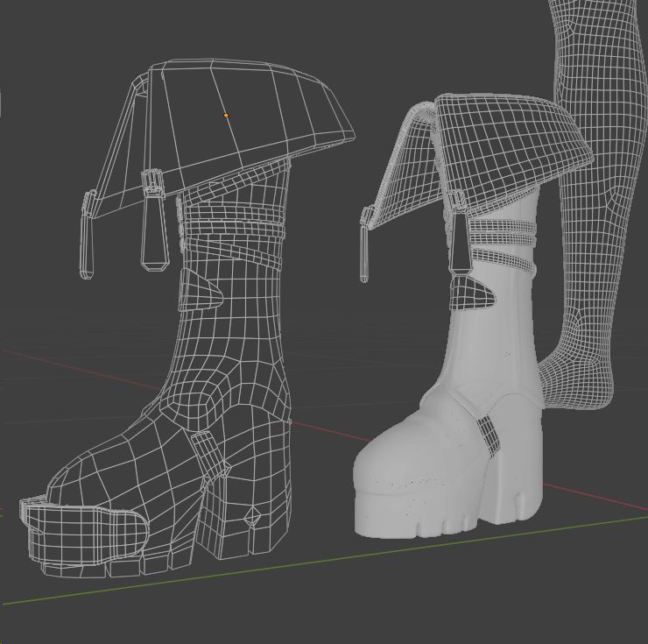The height and width of the screenshot is (644, 648).
Task: Select the orange highlighted vertex on the cuff
Action: tap(226, 116)
